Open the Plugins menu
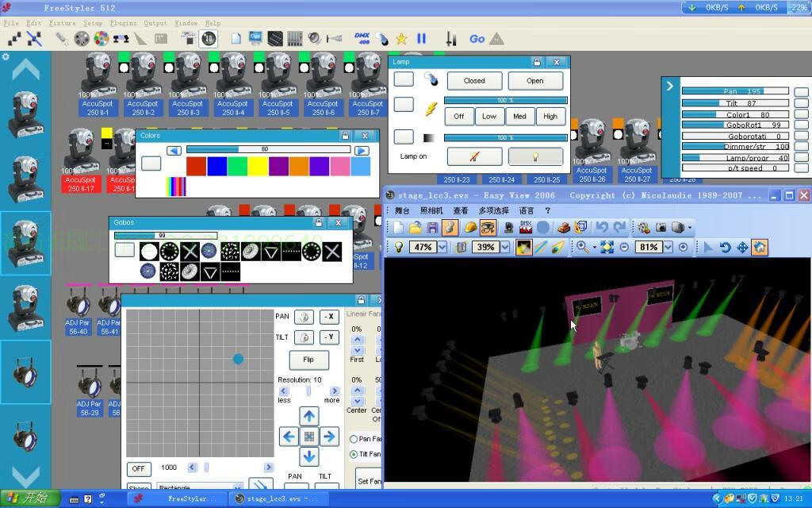This screenshot has width=812, height=508. click(x=123, y=23)
